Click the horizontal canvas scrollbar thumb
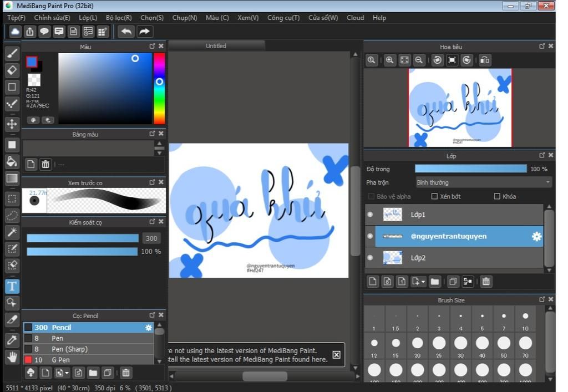 tap(265, 376)
